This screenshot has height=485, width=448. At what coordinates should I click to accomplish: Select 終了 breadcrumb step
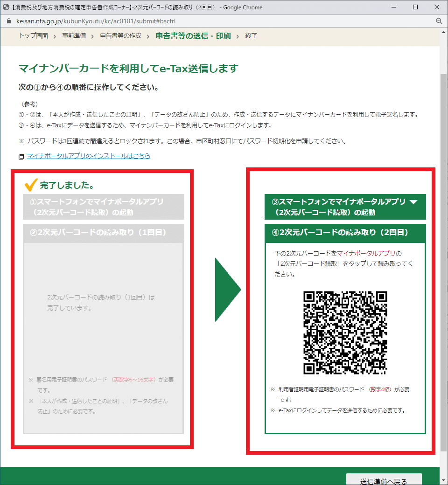point(251,36)
